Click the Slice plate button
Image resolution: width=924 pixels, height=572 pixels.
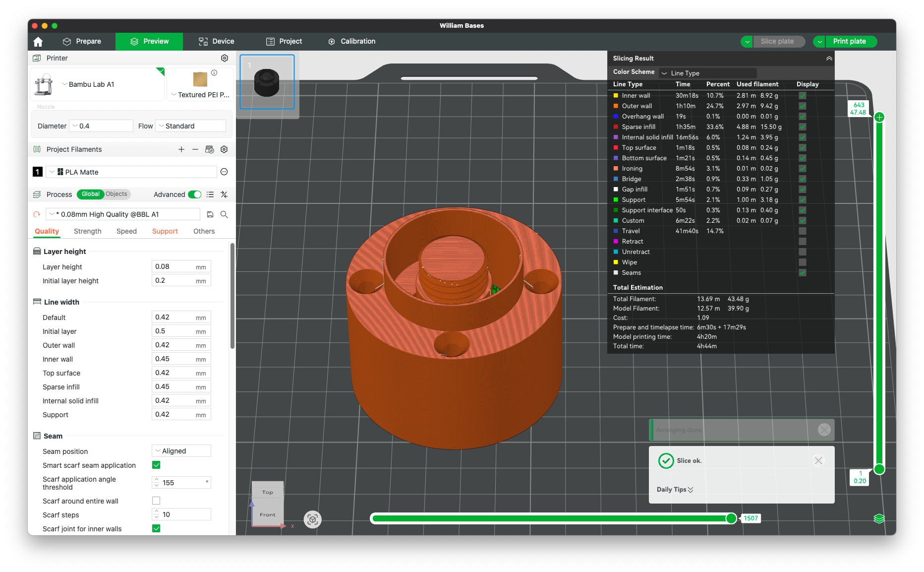point(778,42)
